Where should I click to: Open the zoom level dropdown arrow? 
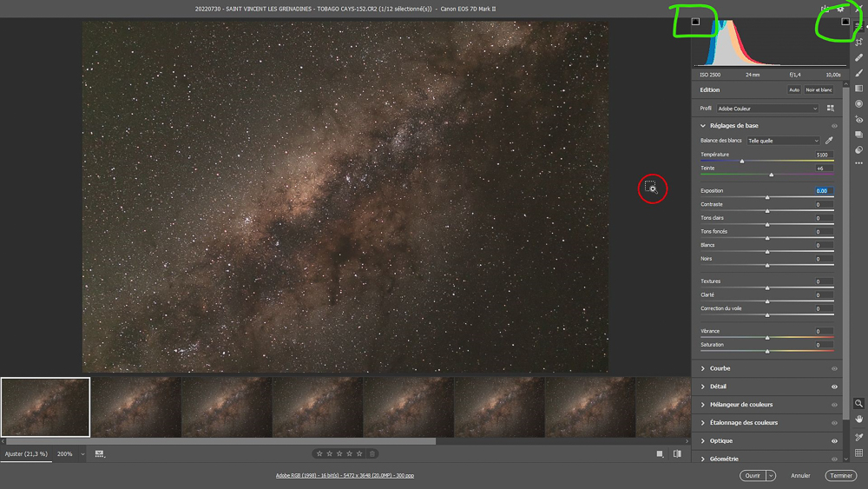pos(82,454)
